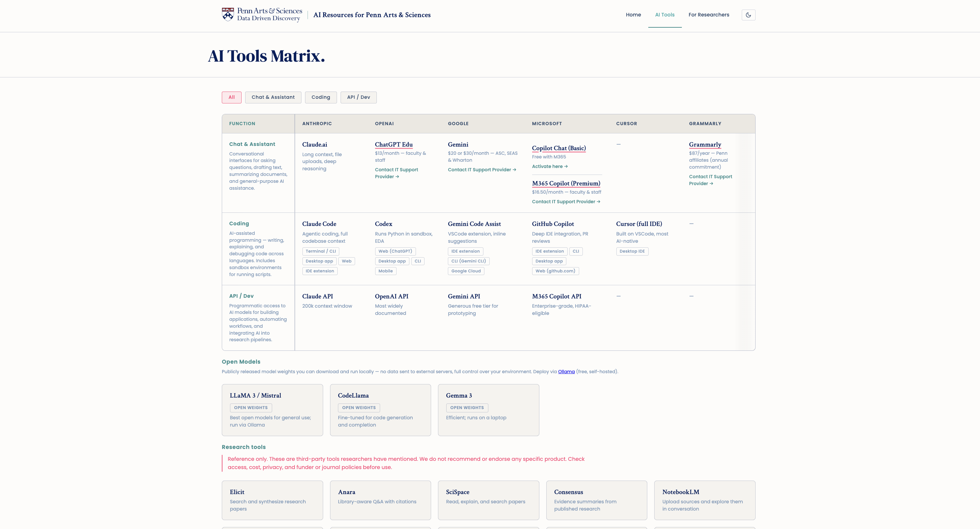The image size is (980, 529).
Task: Open the NotebookLM research tool card
Action: pos(705,500)
